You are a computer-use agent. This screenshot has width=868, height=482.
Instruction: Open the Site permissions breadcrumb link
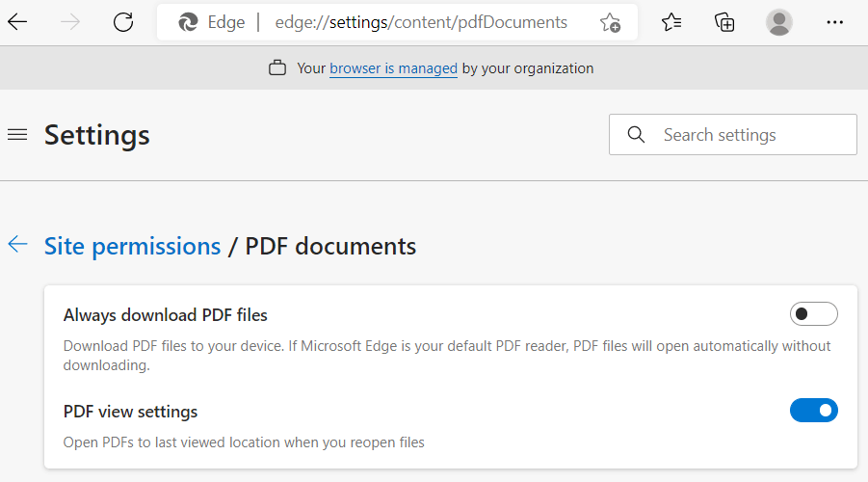click(132, 246)
